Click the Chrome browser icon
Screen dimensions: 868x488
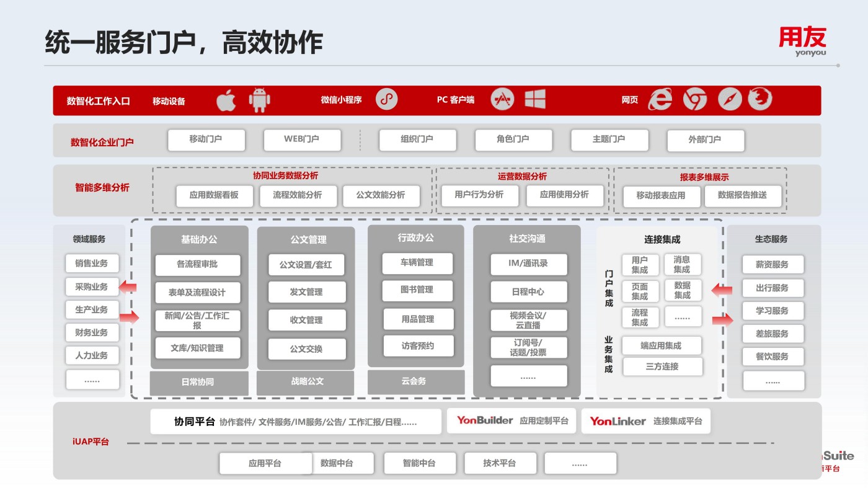tap(695, 99)
